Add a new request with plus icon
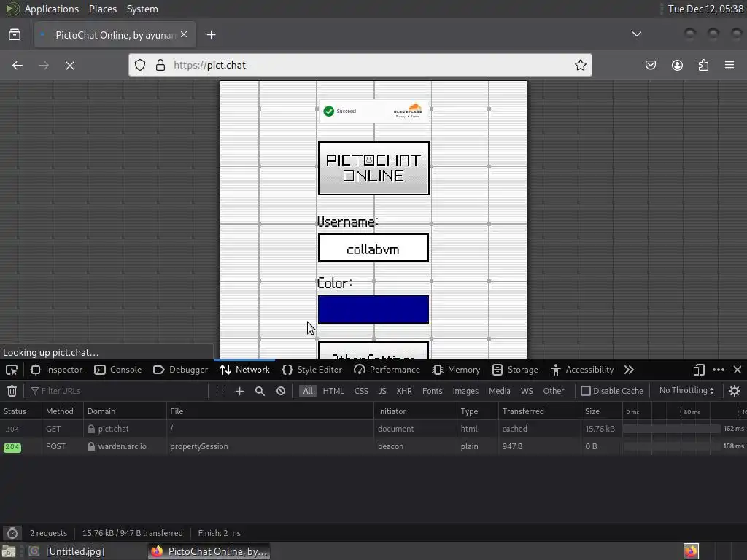 point(239,391)
